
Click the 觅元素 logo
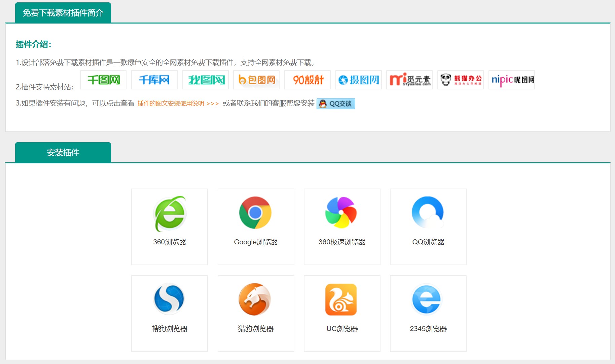tap(409, 80)
